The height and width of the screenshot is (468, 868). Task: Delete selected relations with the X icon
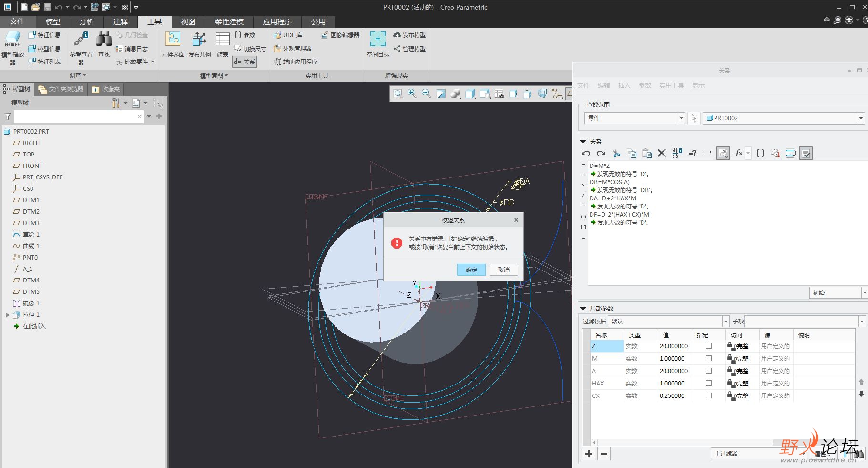[x=662, y=153]
